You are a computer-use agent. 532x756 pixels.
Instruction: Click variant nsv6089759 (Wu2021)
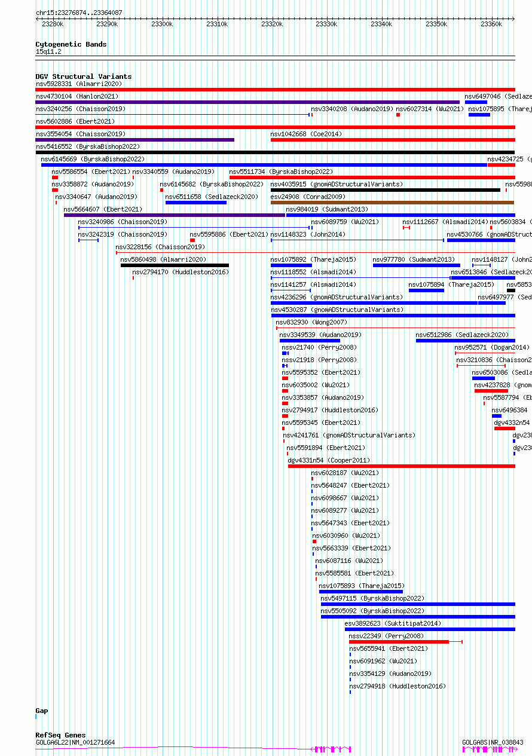click(x=345, y=222)
